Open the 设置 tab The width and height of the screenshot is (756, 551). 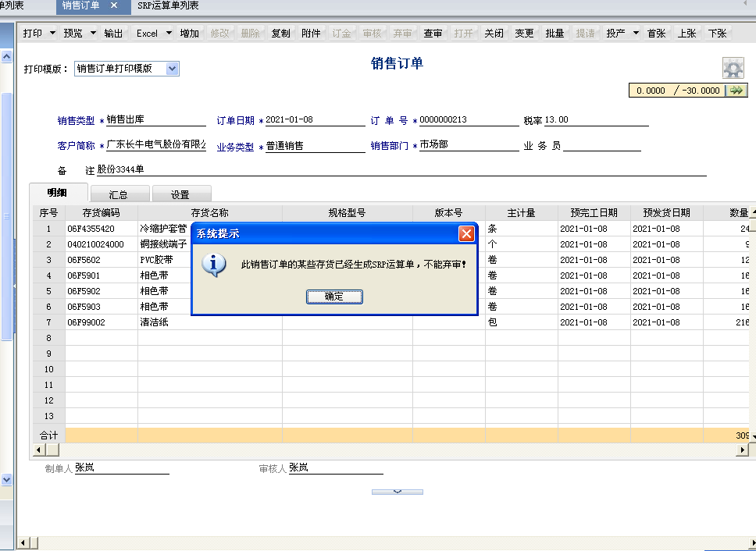tap(180, 194)
